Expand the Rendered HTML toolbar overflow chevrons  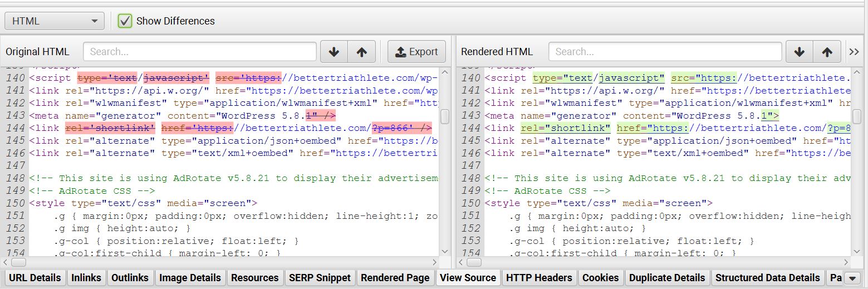(x=854, y=52)
